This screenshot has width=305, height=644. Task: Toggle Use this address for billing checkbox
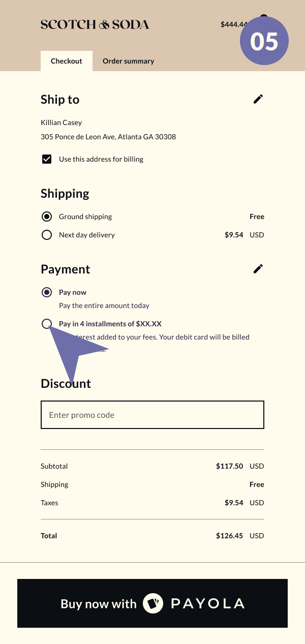pyautogui.click(x=47, y=159)
